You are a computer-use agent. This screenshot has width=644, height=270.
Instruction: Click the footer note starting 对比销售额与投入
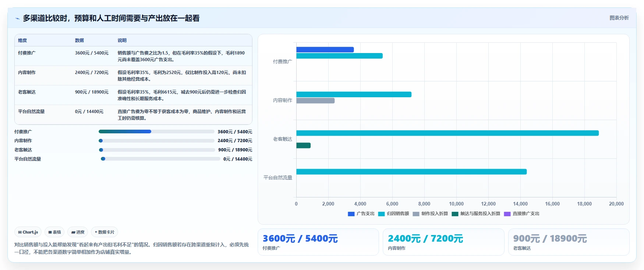tap(132, 248)
